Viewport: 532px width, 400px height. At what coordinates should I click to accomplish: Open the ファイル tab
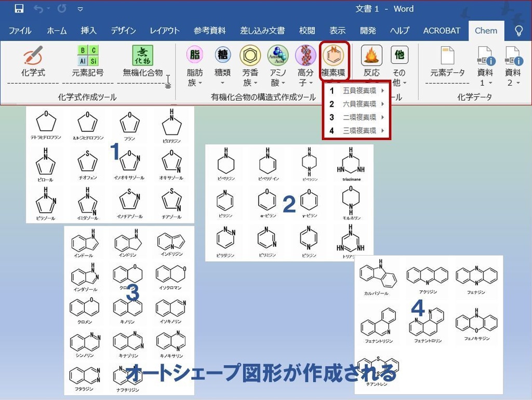point(20,31)
